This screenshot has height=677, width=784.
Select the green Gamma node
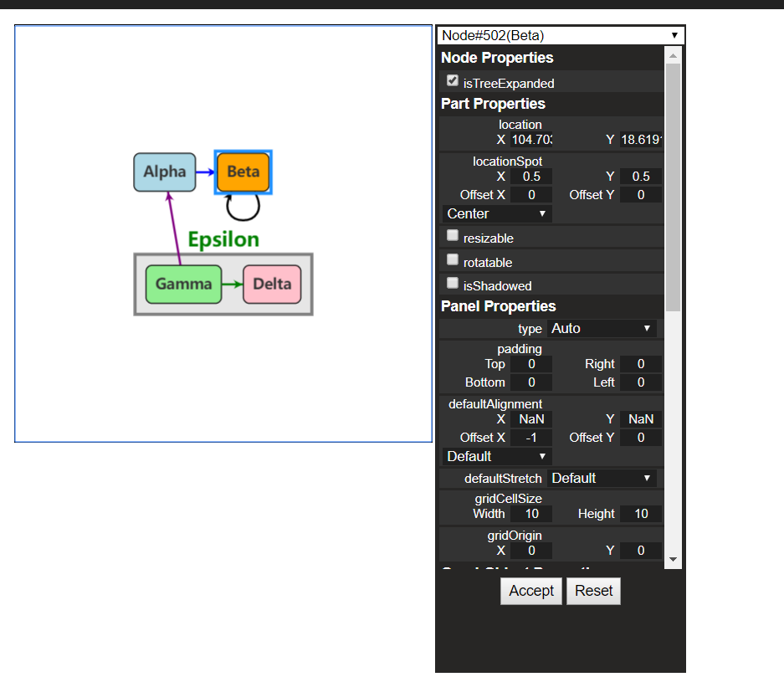point(183,284)
